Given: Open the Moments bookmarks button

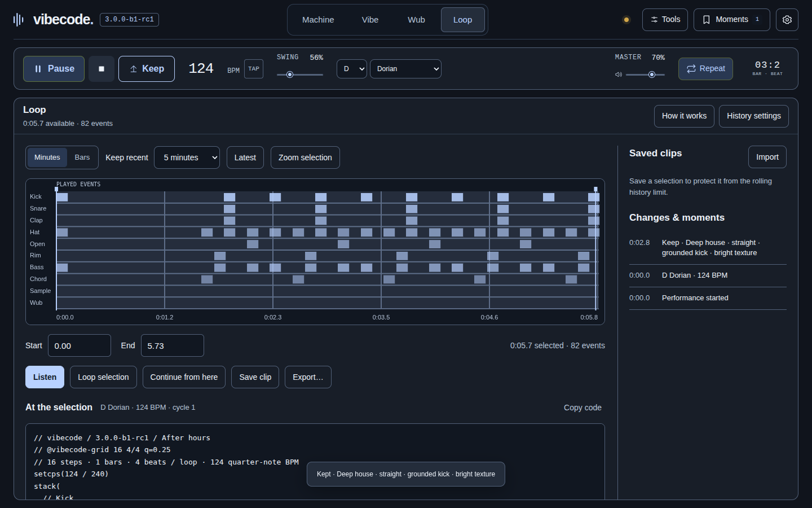Looking at the screenshot, I should [731, 20].
